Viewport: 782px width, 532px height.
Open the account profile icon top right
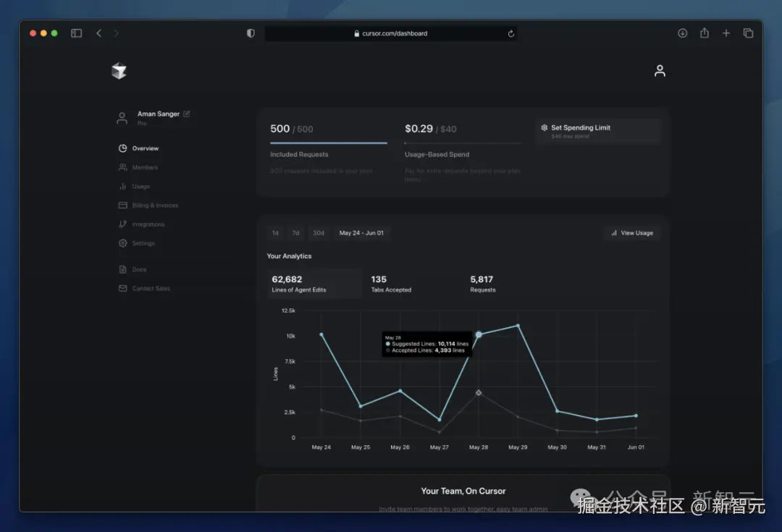tap(660, 71)
